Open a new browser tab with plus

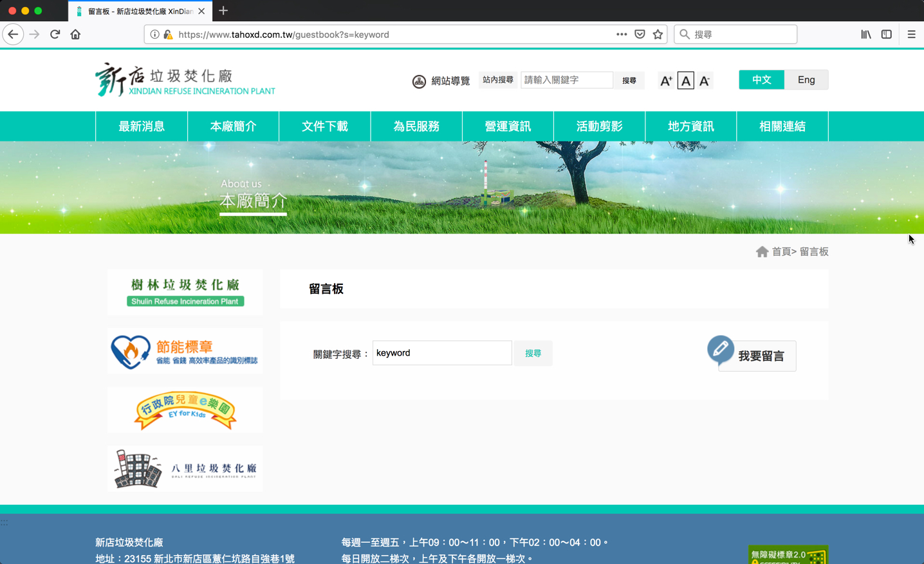pyautogui.click(x=223, y=11)
